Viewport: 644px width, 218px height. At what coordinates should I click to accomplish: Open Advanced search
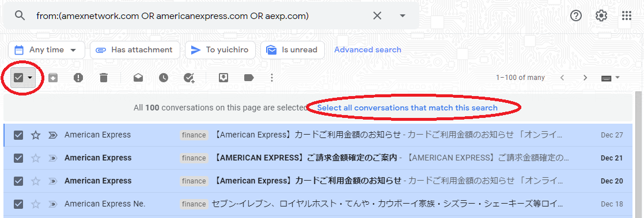(x=368, y=49)
